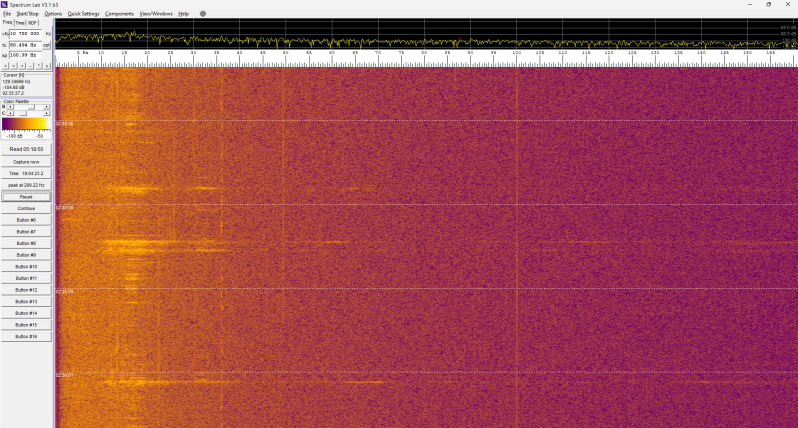Click the C slider right arrow
The image size is (798, 428).
(46, 113)
